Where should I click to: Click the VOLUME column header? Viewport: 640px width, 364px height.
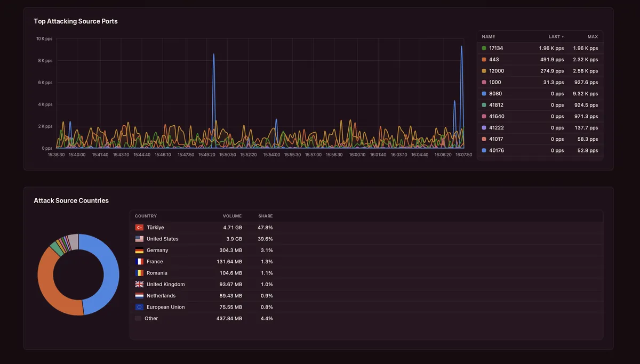232,216
